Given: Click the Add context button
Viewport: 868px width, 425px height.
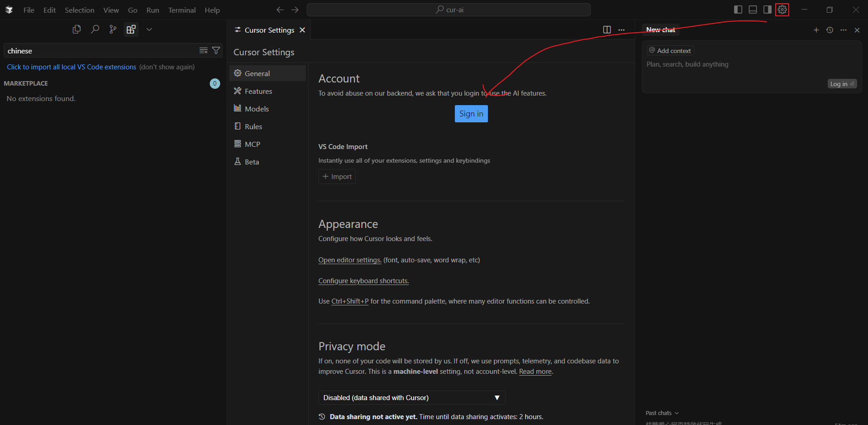Looking at the screenshot, I should tap(670, 51).
